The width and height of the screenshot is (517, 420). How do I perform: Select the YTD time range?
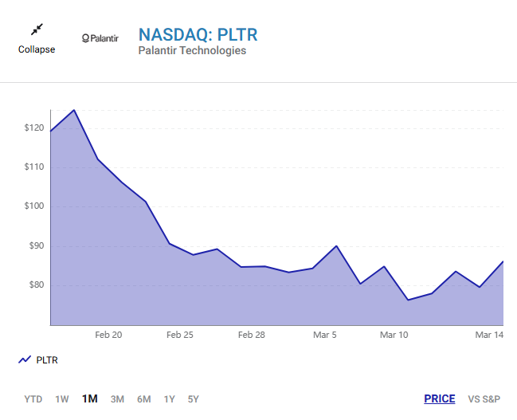pyautogui.click(x=33, y=399)
